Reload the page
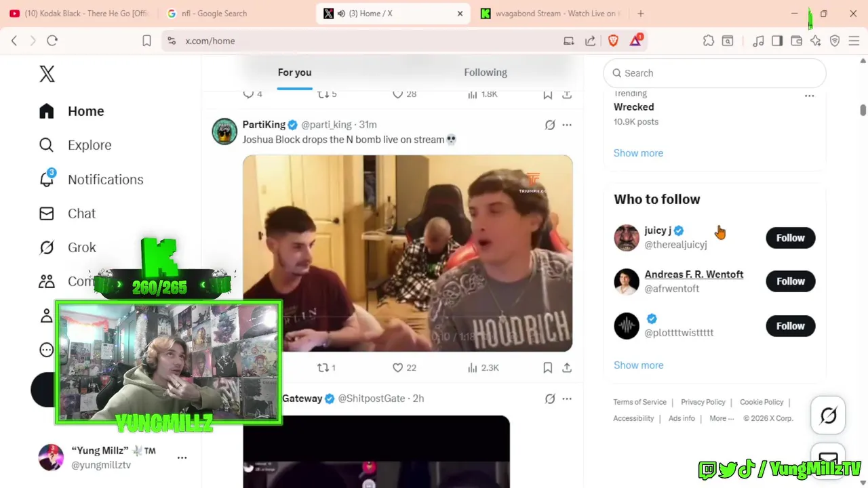The width and height of the screenshot is (868, 488). [52, 41]
